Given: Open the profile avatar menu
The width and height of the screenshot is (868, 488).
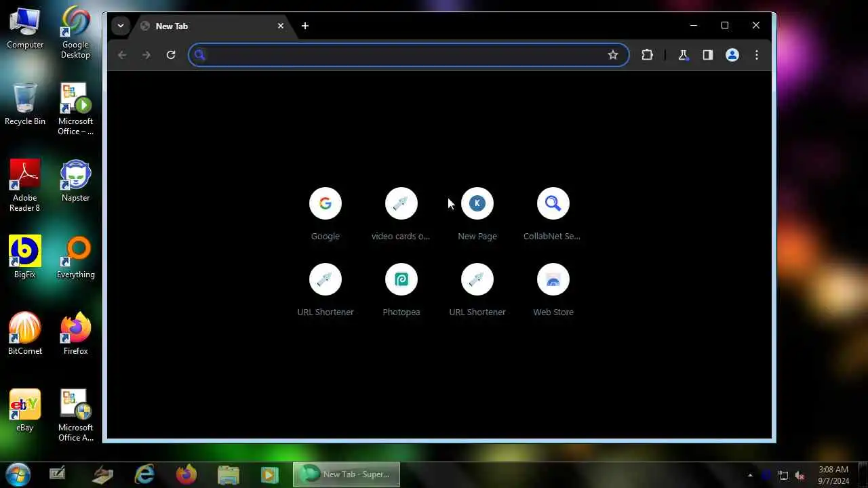Looking at the screenshot, I should tap(732, 55).
